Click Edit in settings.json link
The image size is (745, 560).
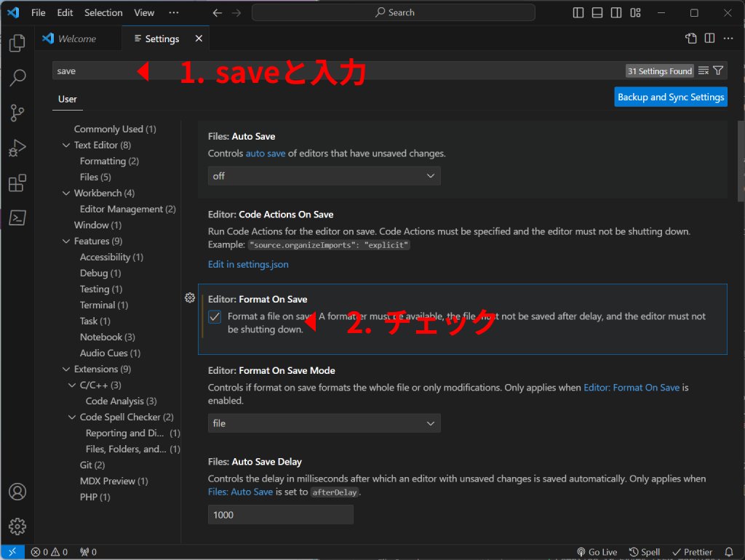(x=248, y=264)
